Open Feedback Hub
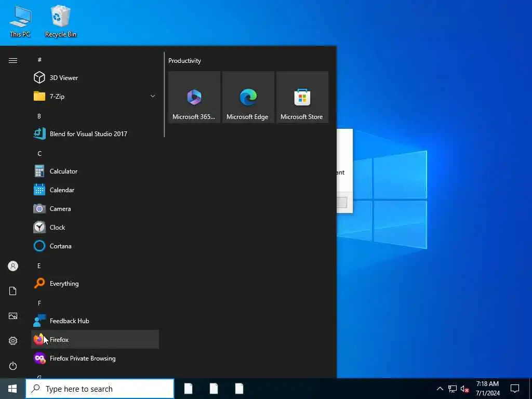The image size is (532, 399). click(95, 321)
